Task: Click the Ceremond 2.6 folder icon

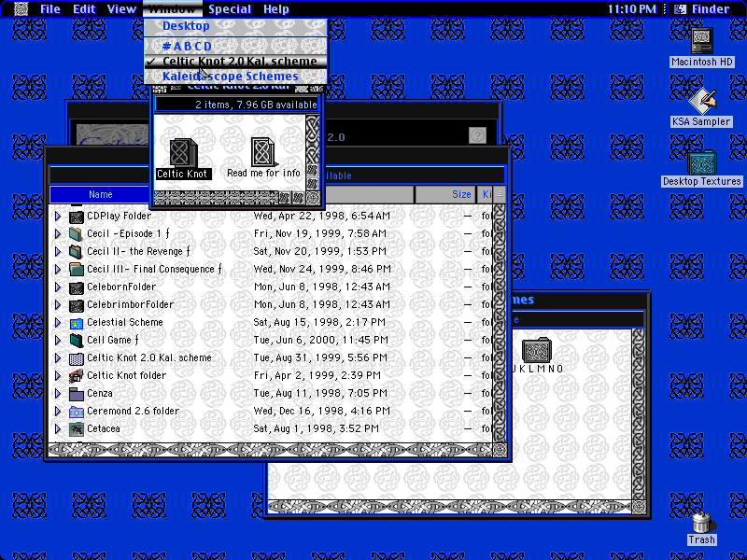Action: pyautogui.click(x=77, y=412)
